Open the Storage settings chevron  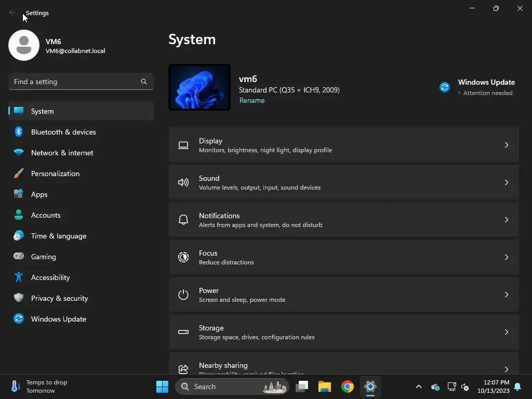pyautogui.click(x=506, y=332)
